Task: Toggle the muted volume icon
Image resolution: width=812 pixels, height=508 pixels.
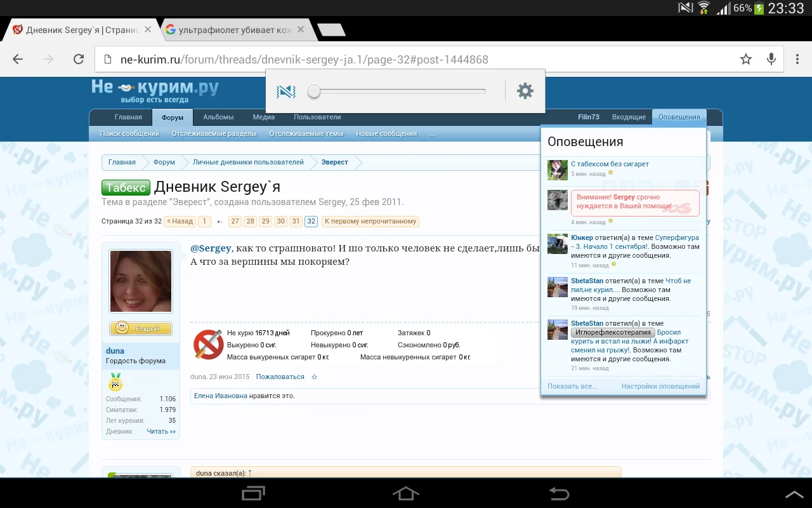Action: (x=286, y=91)
